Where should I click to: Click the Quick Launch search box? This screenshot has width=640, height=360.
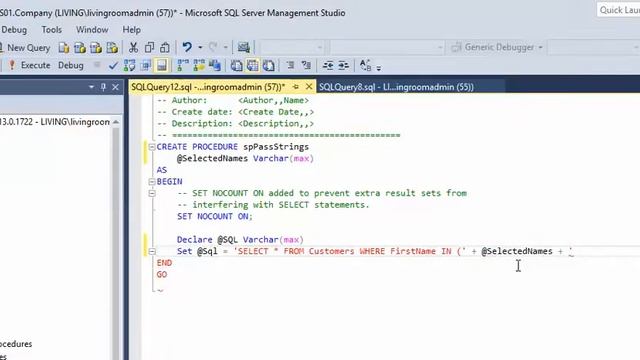point(618,10)
